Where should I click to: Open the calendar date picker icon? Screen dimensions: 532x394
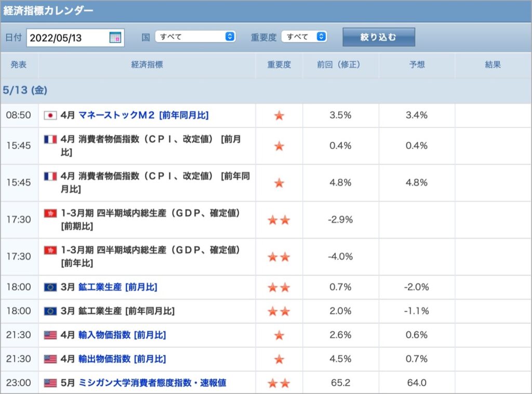click(x=115, y=37)
